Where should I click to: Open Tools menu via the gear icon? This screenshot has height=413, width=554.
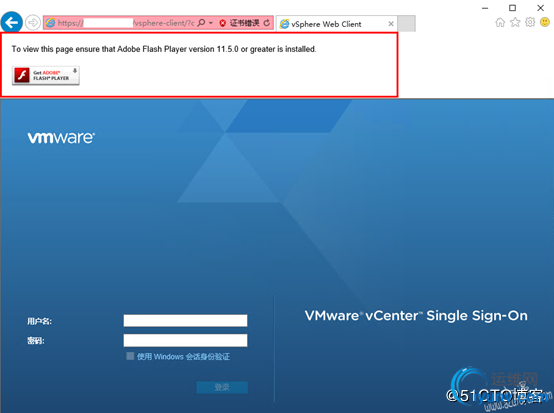(x=530, y=22)
